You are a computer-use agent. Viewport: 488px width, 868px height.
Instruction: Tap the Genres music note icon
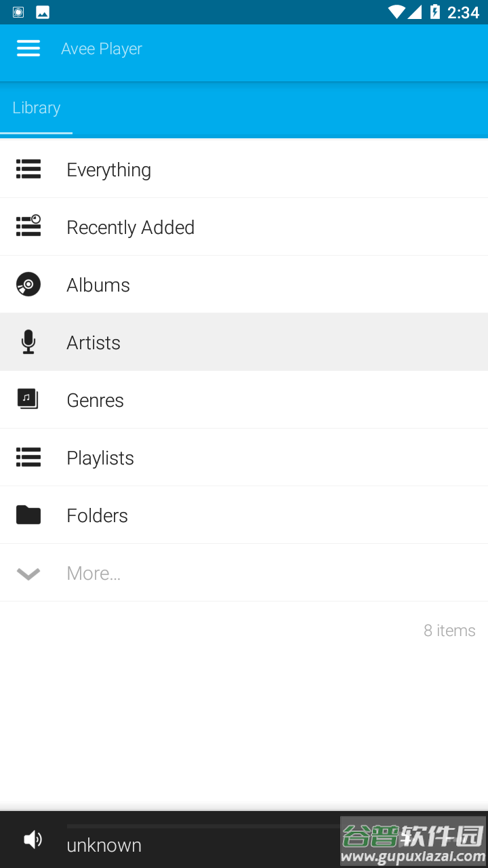(28, 399)
